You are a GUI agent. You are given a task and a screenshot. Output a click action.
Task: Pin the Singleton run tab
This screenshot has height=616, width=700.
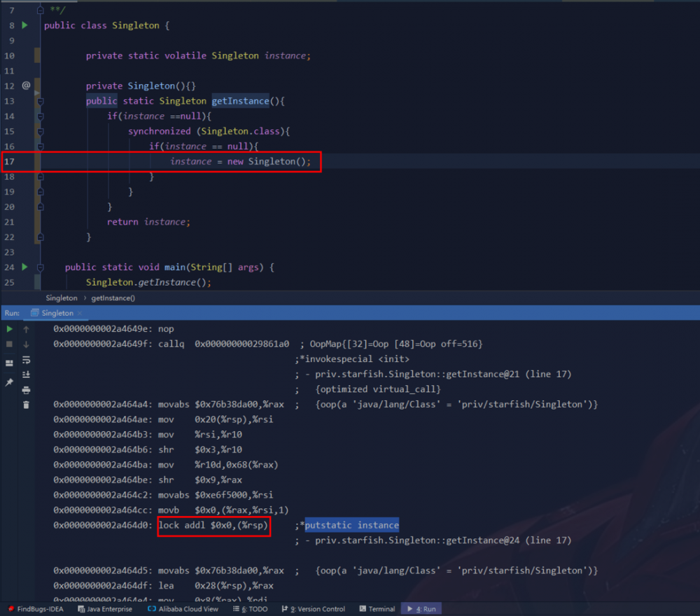click(9, 382)
